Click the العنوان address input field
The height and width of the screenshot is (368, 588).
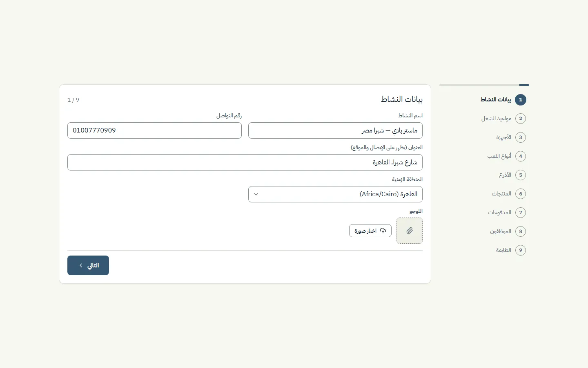click(x=245, y=162)
